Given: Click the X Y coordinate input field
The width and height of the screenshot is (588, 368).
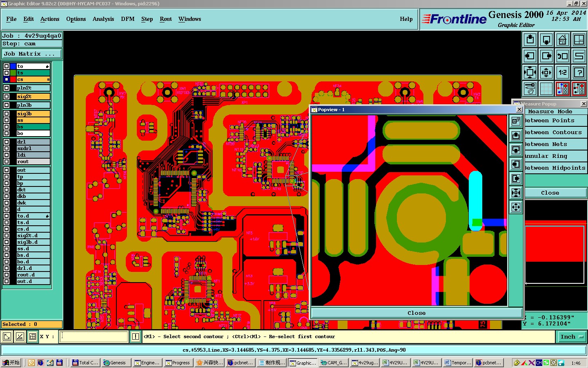Looking at the screenshot, I should 94,337.
